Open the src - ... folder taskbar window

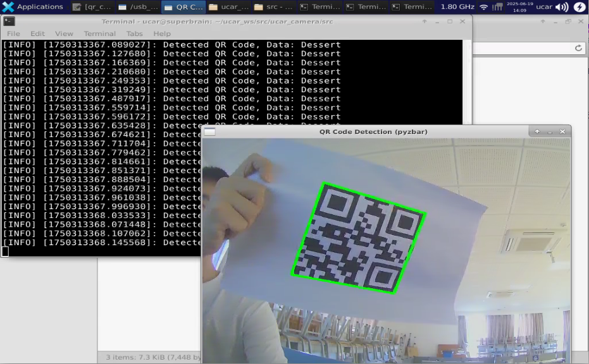275,7
